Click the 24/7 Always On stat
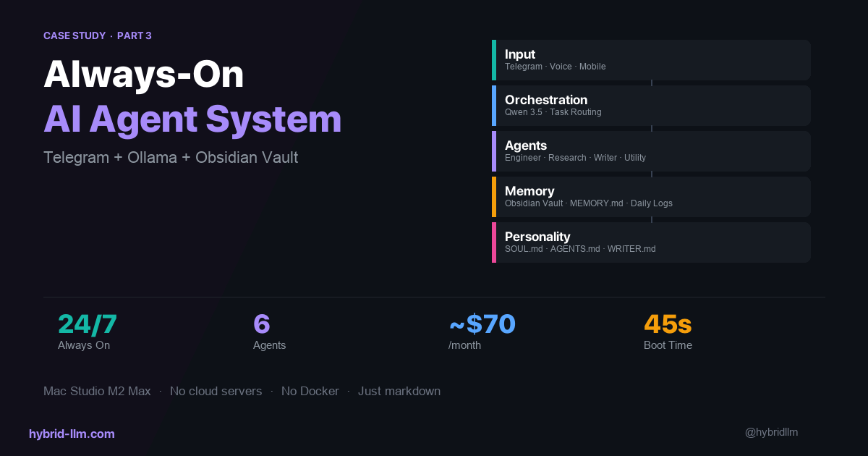Viewport: 868px width, 456px height. click(x=87, y=331)
